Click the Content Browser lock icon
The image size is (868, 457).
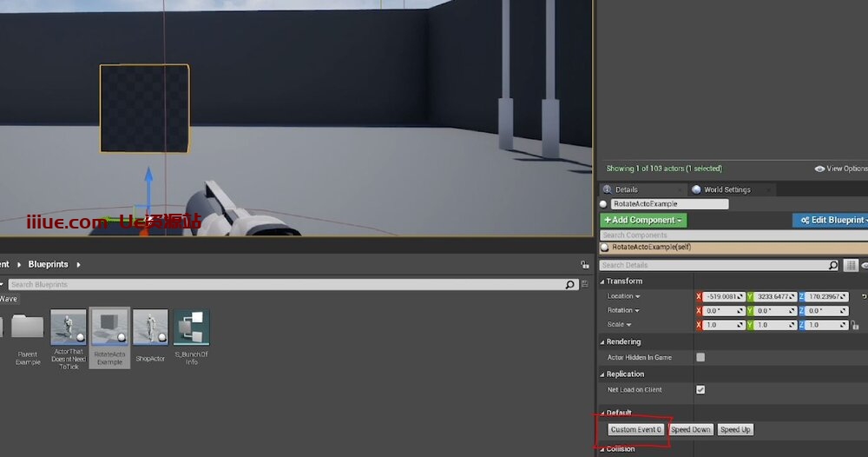585,264
